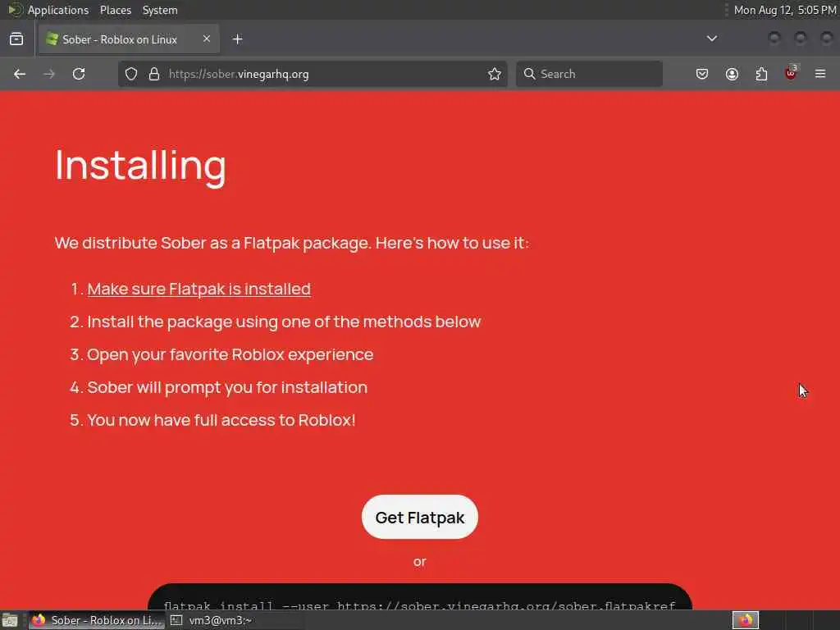Image resolution: width=840 pixels, height=630 pixels.
Task: Select the Sober - Roblox on Linux tab
Action: coord(129,39)
